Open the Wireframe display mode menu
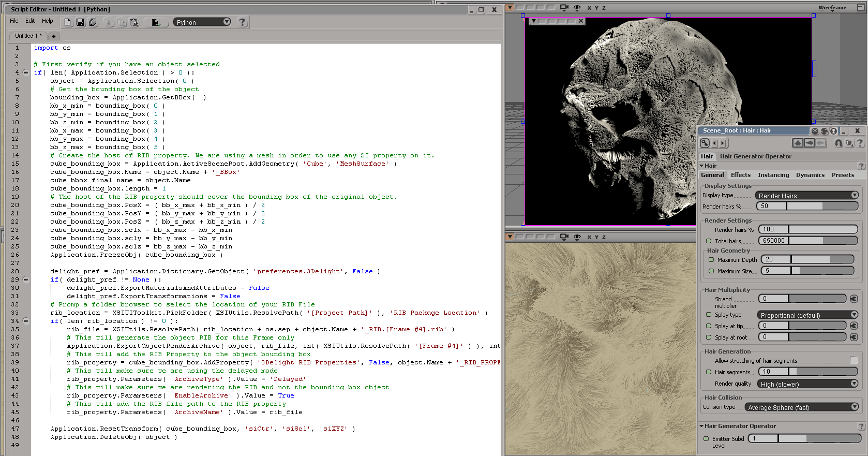Screen dimensions: 868x456 click(832, 8)
